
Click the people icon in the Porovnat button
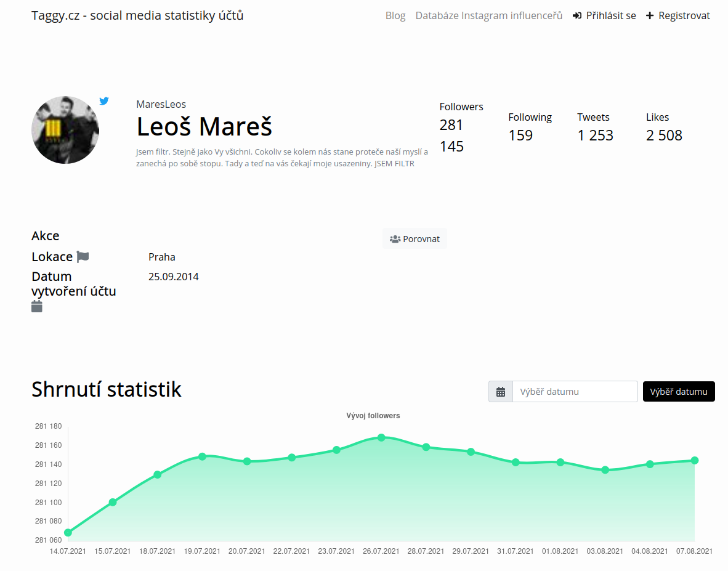coord(395,239)
